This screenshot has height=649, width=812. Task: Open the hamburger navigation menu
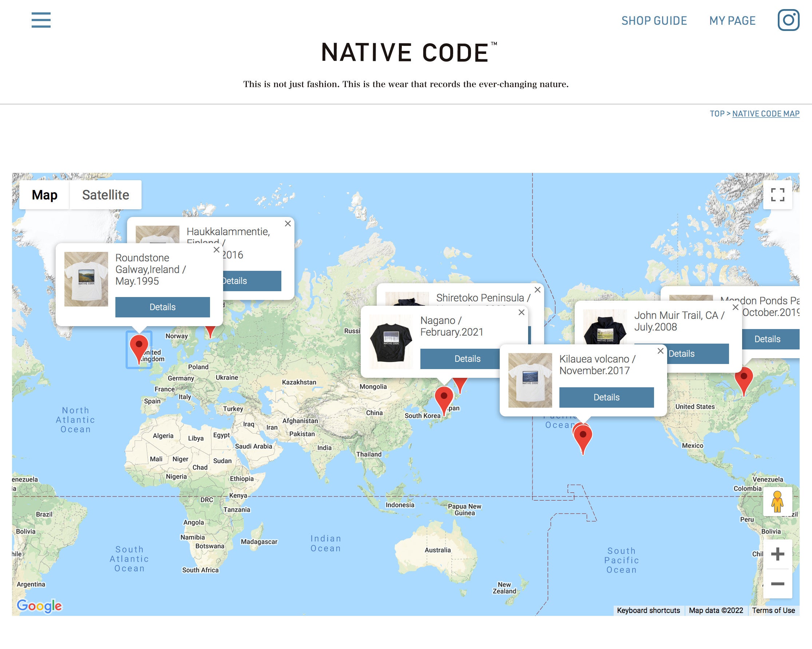tap(41, 20)
